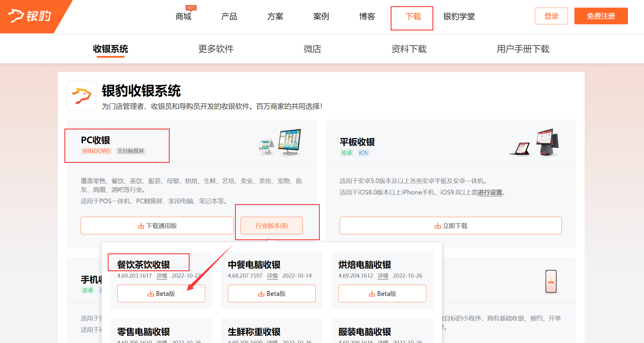Download Beta版 of 中餐电脑收银
This screenshot has height=343, width=644.
[272, 293]
